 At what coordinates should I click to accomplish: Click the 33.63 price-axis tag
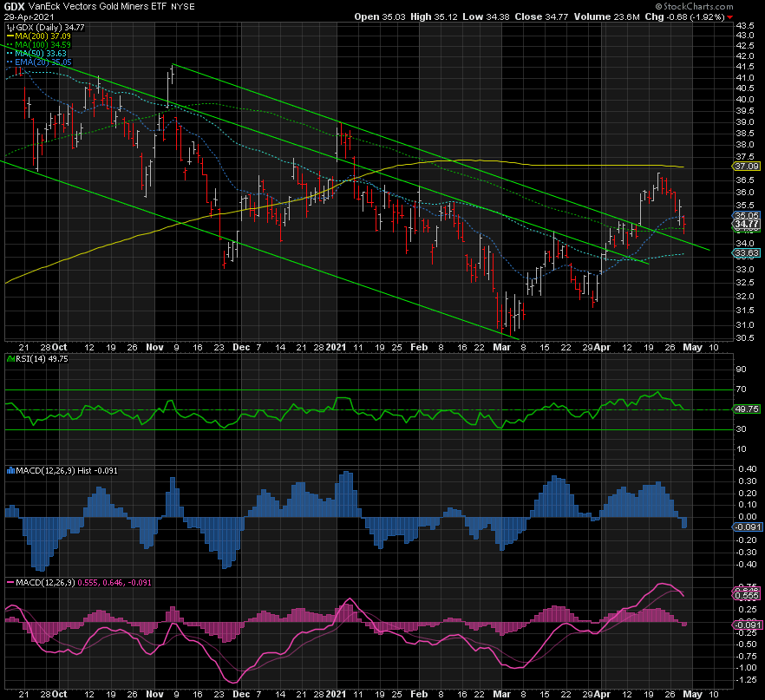click(747, 252)
